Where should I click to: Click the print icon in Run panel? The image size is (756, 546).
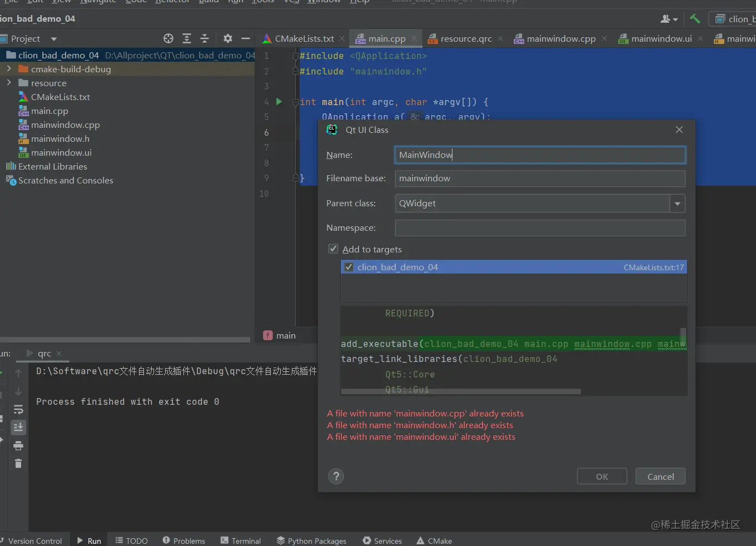18,445
